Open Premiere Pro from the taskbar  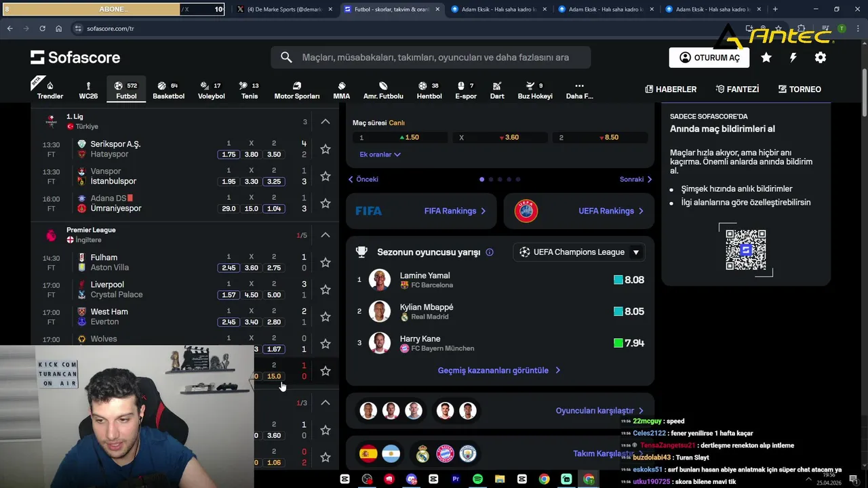pos(455,479)
